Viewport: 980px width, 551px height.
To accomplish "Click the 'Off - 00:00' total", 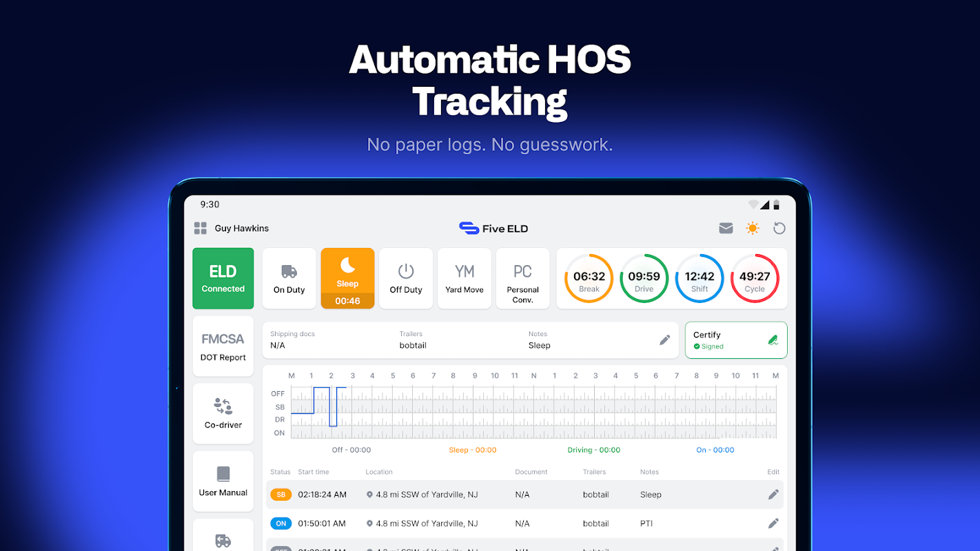I will point(351,450).
